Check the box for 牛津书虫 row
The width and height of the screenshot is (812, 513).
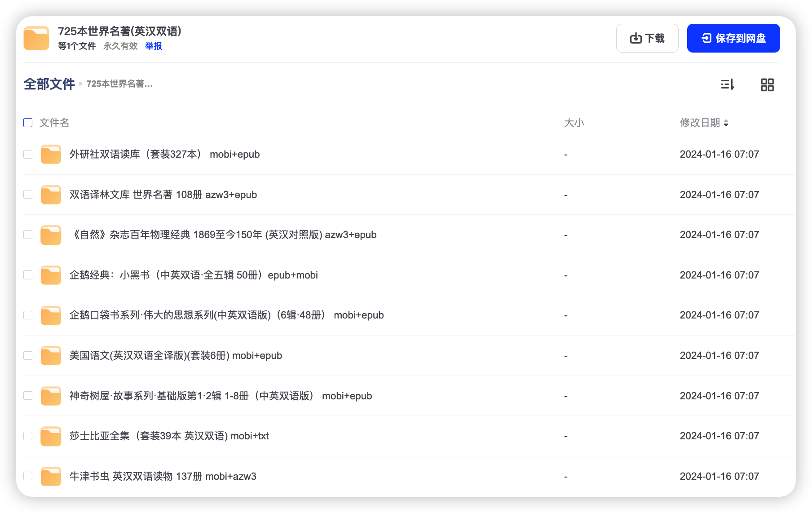[x=28, y=476]
